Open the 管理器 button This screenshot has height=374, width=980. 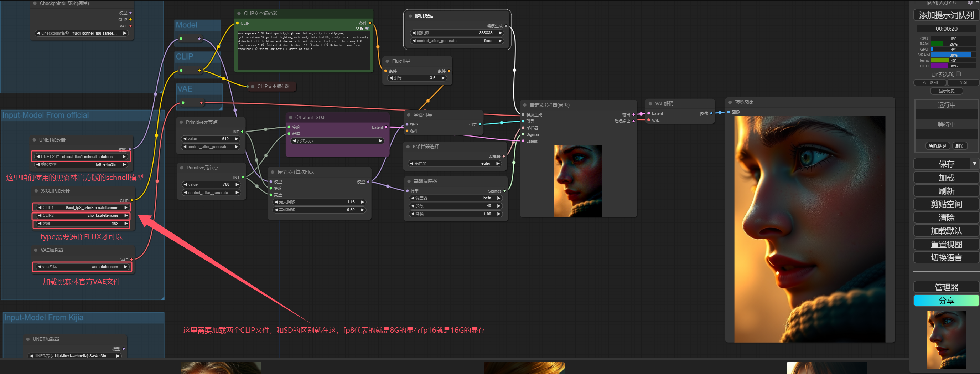pyautogui.click(x=946, y=287)
